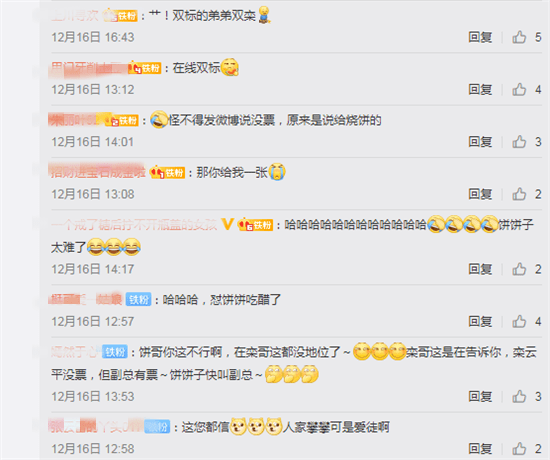
Task: Reply to the 16:43 comment via 回复
Action: click(480, 37)
